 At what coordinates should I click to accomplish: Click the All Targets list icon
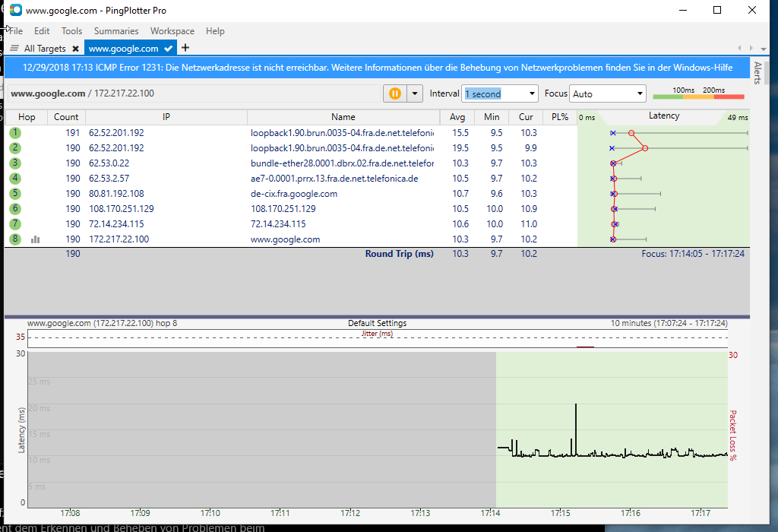tap(14, 48)
